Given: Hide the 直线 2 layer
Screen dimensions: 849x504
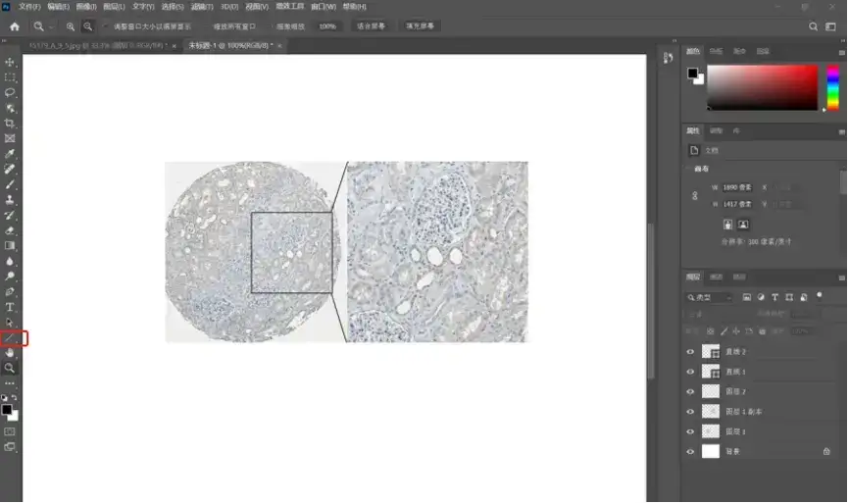Looking at the screenshot, I should [690, 351].
